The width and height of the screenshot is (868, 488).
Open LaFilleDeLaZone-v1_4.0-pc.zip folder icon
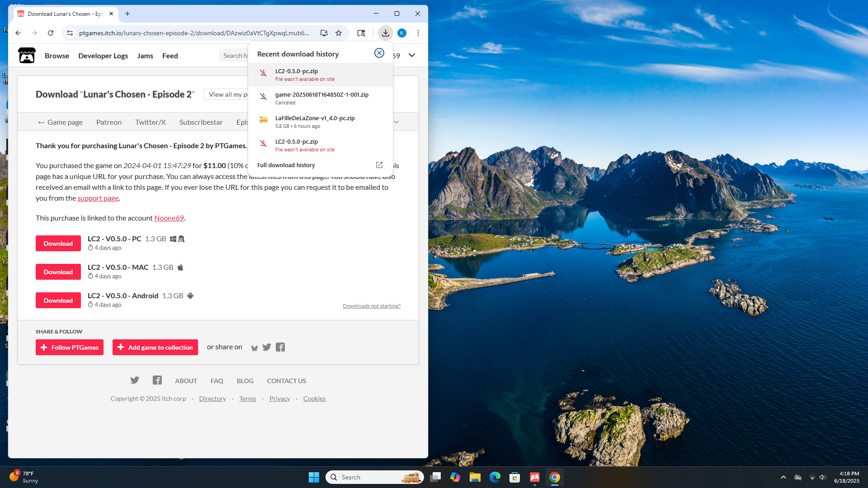264,120
